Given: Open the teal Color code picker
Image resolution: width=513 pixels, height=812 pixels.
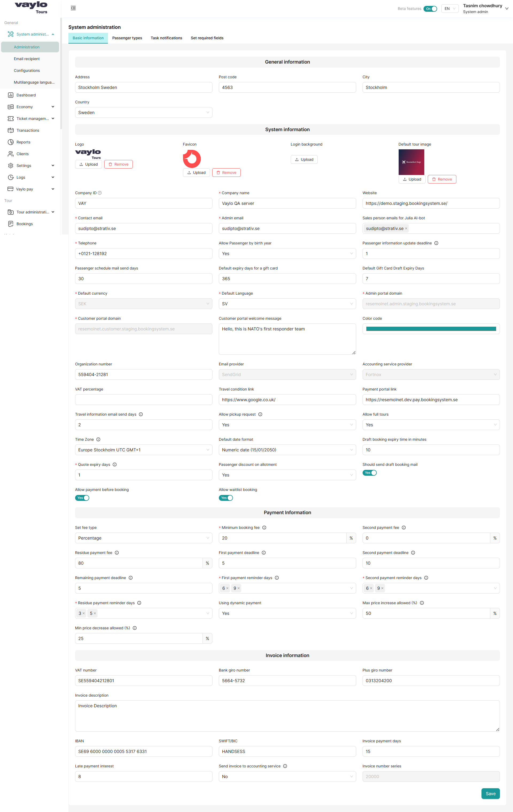Looking at the screenshot, I should coord(431,329).
